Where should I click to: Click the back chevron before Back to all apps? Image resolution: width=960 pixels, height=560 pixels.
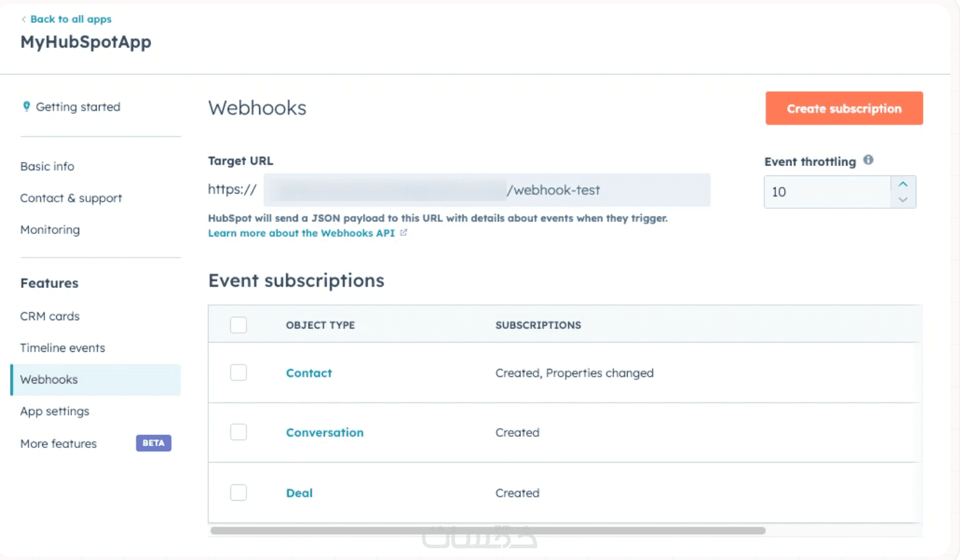pos(24,19)
